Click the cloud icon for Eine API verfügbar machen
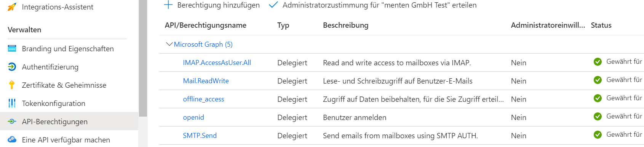 pos(12,140)
